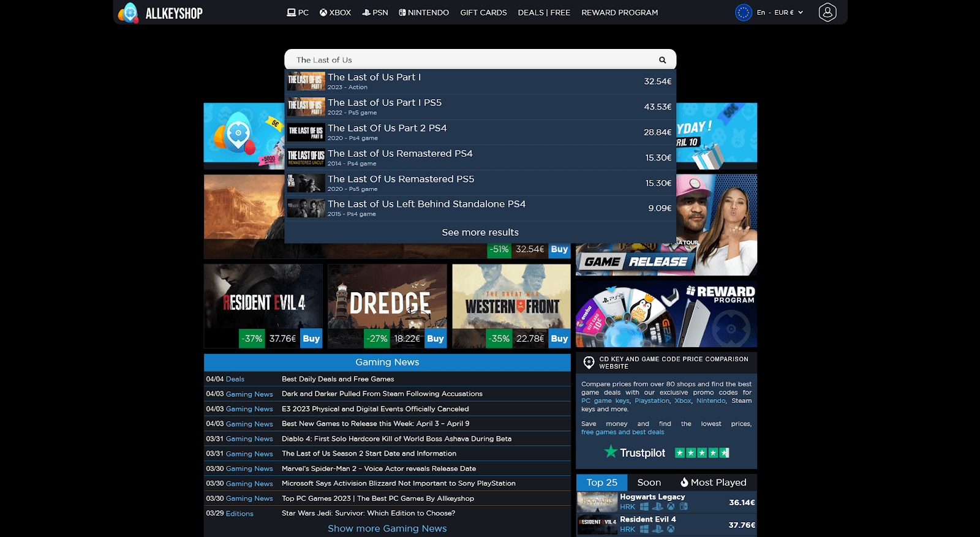Click the flame icon on Most Played
980x537 pixels.
(684, 483)
